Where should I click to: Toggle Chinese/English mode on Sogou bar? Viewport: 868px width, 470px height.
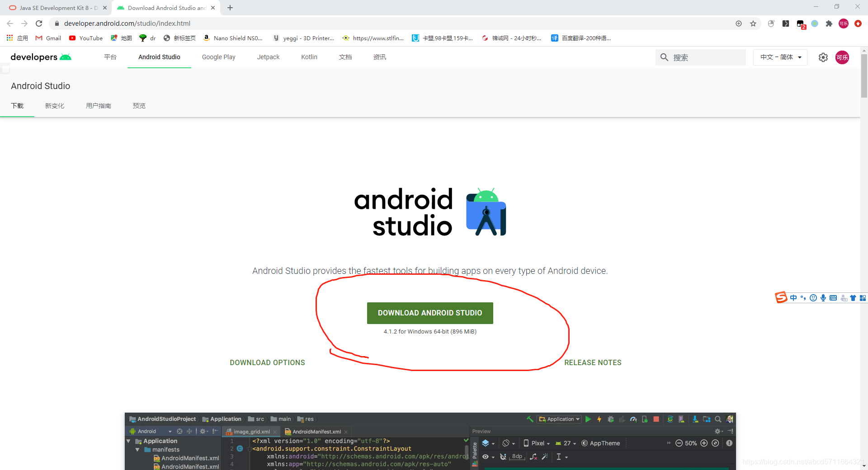click(793, 297)
